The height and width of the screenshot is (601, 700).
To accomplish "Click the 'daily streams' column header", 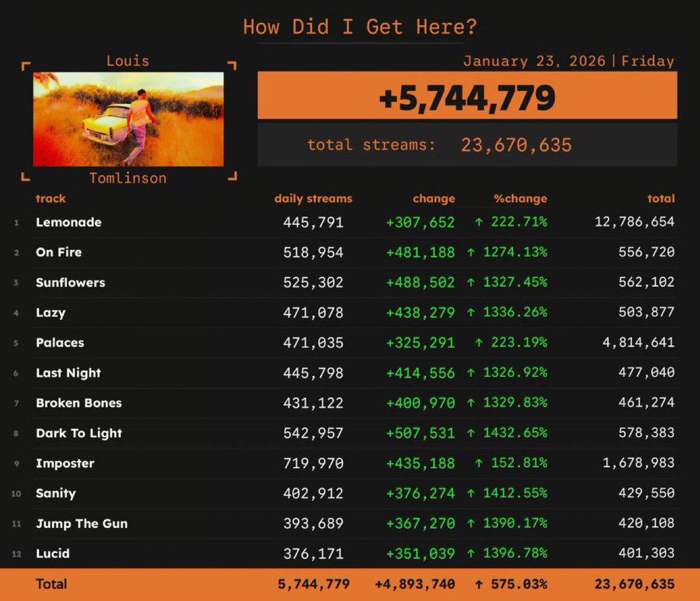I will 313,198.
